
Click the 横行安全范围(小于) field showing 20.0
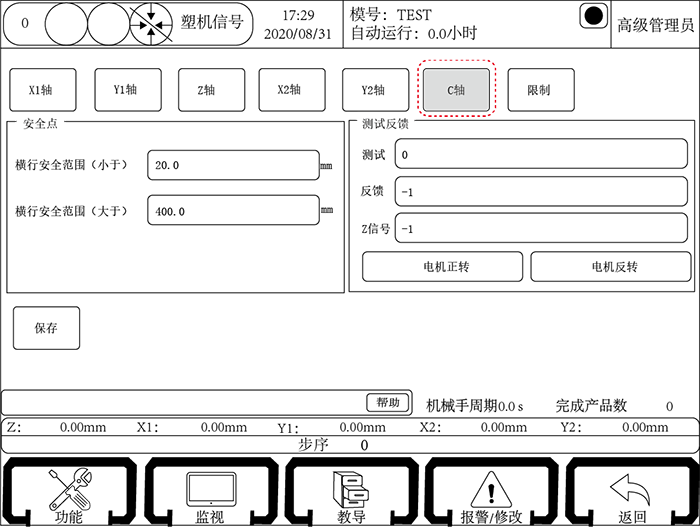click(232, 165)
